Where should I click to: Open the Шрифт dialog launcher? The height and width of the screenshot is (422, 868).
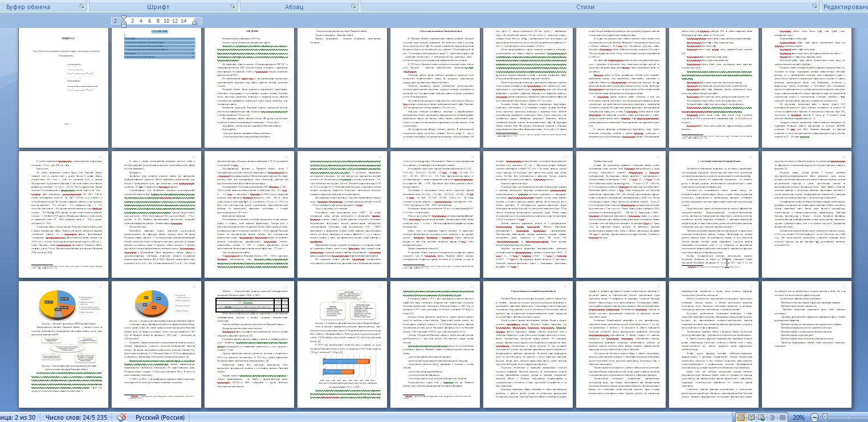click(x=233, y=7)
